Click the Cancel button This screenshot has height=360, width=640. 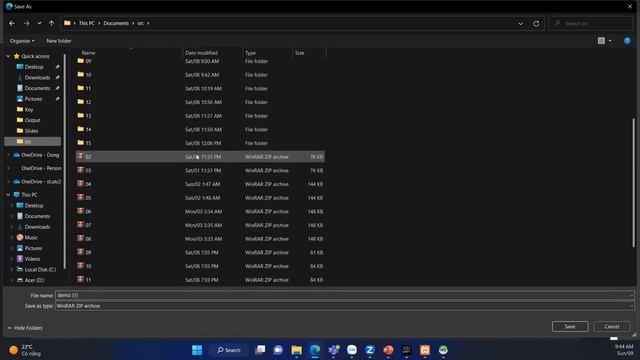click(x=611, y=327)
